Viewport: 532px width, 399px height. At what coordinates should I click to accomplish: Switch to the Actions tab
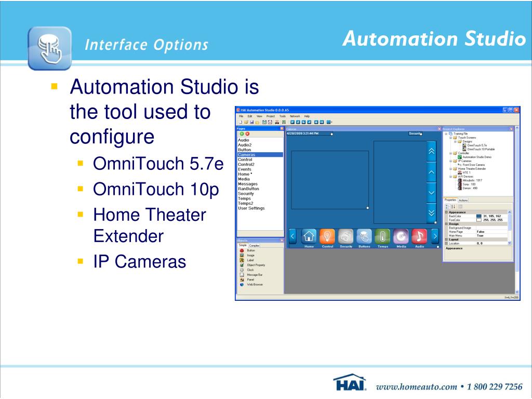click(463, 200)
